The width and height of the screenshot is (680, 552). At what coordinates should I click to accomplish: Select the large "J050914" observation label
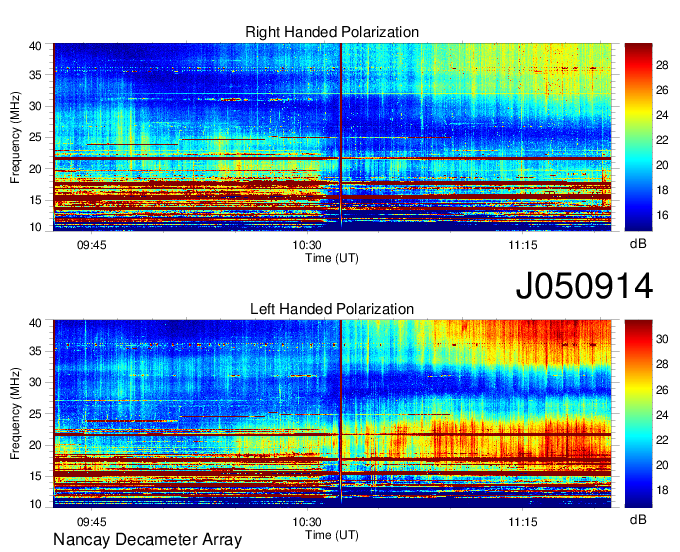[x=584, y=286]
